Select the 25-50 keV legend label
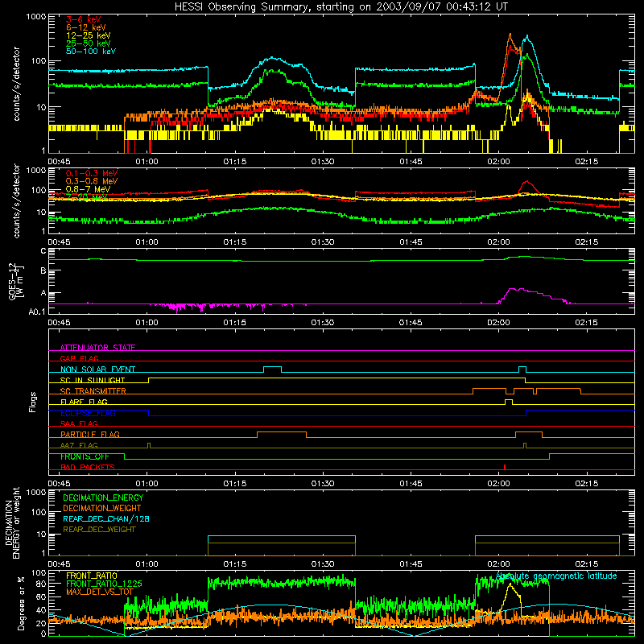Viewport: 644px width, 644px height. coord(88,43)
